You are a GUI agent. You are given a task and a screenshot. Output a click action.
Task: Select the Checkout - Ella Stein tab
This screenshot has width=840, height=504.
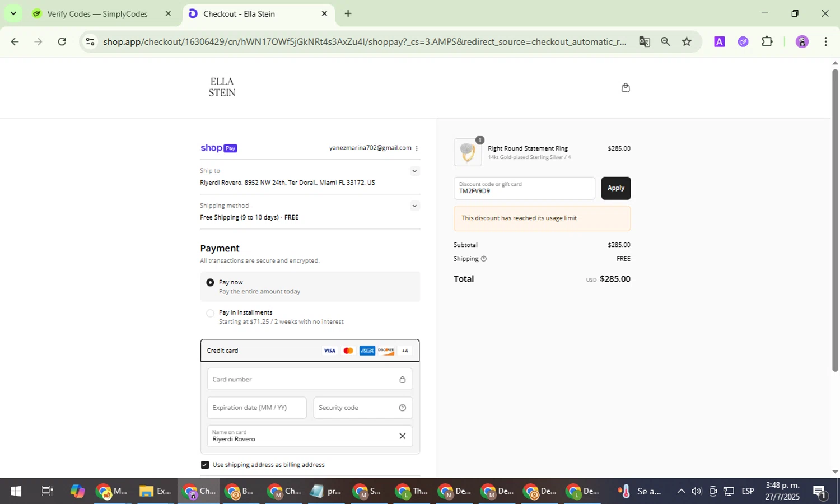(239, 14)
